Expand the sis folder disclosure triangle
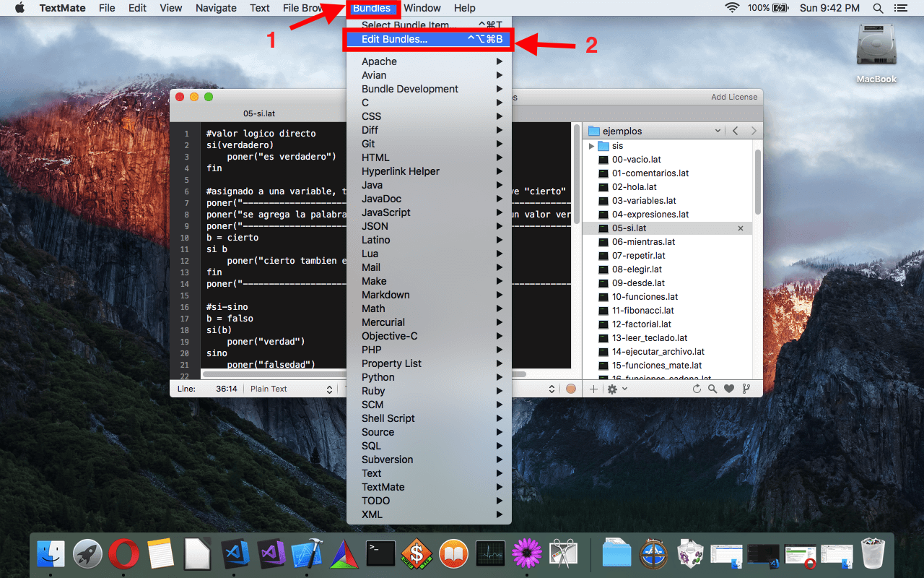Screen dimensions: 924x578 (592, 146)
